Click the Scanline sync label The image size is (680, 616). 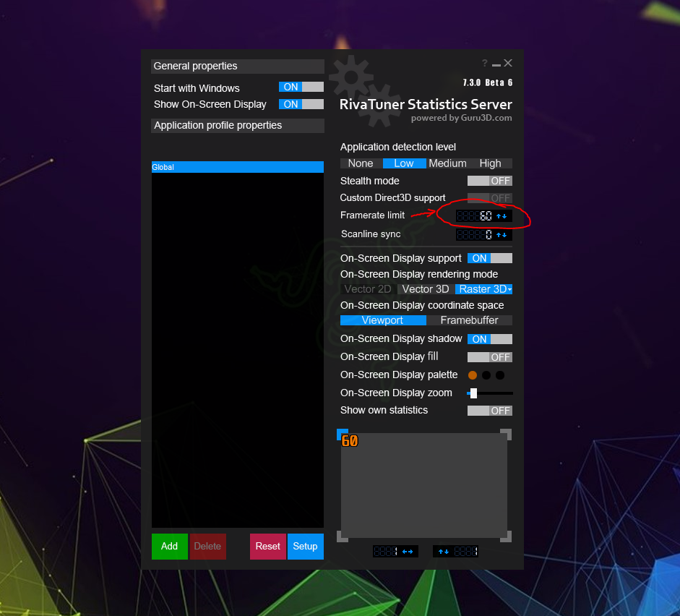[x=371, y=234]
